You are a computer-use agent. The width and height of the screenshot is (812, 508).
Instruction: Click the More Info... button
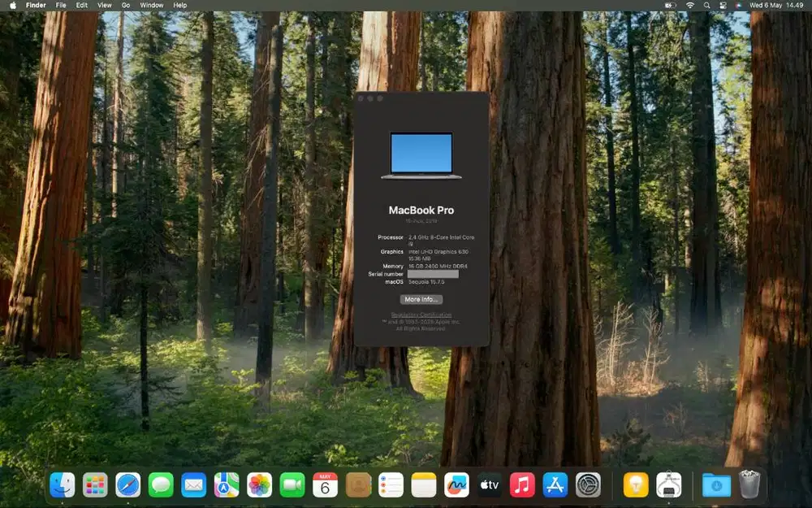coord(421,299)
